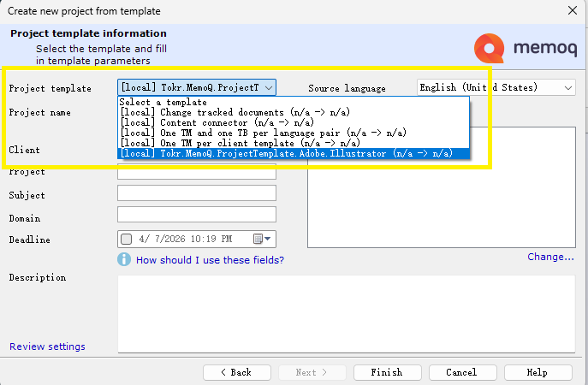Select Tokr.MemoQ.ProjectTemplate.Adobe.Illustrator template

point(294,153)
